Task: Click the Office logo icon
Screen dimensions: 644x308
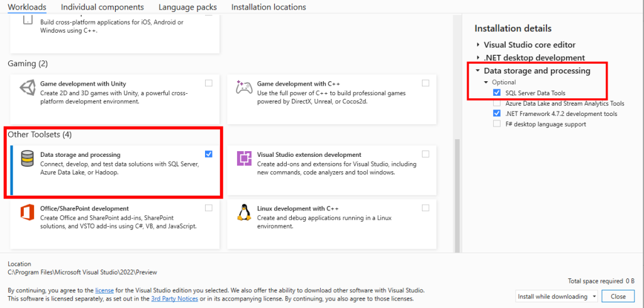Action: (27, 213)
